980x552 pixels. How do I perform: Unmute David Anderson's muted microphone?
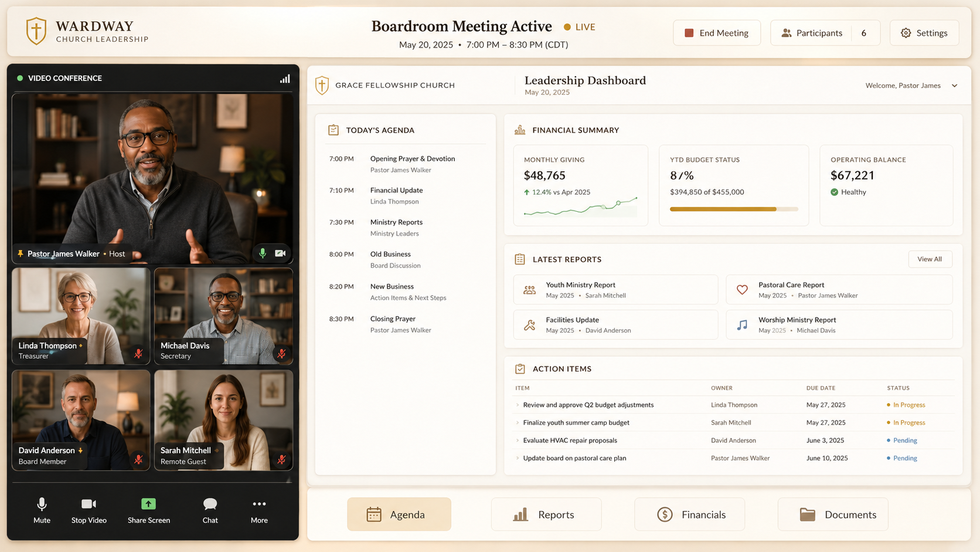point(138,459)
